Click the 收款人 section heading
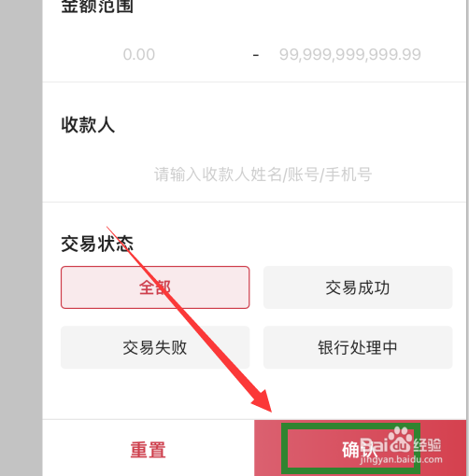 point(88,125)
